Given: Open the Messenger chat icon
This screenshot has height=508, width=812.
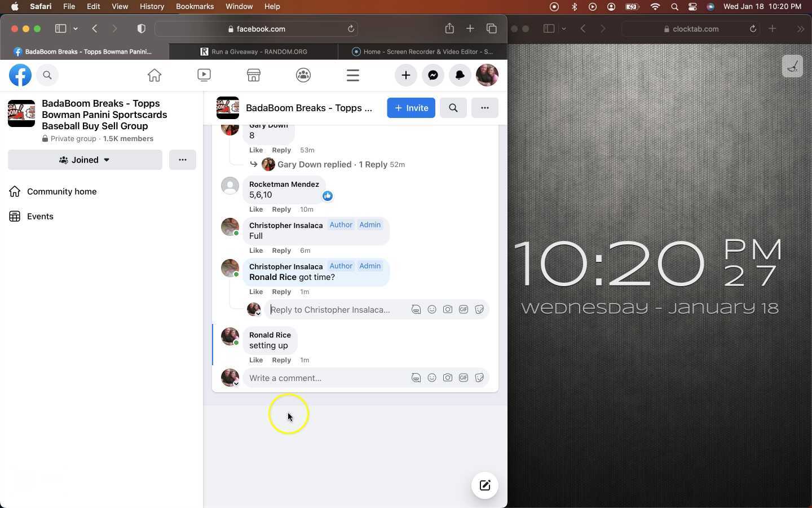Looking at the screenshot, I should point(433,75).
